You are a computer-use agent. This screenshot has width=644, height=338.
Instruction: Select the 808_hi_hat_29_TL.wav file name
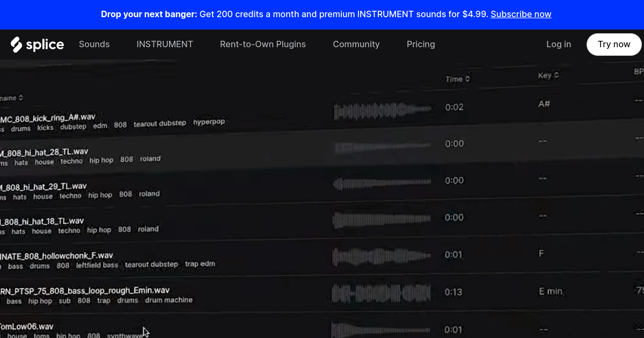(x=43, y=187)
